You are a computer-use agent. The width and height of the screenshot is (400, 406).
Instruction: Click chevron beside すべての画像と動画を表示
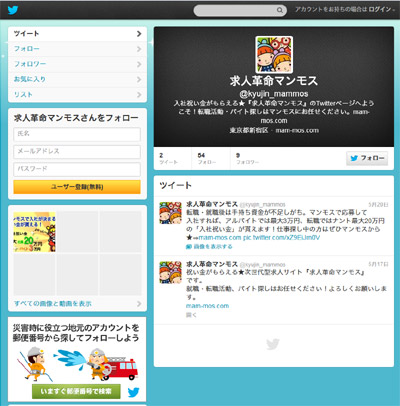click(139, 304)
